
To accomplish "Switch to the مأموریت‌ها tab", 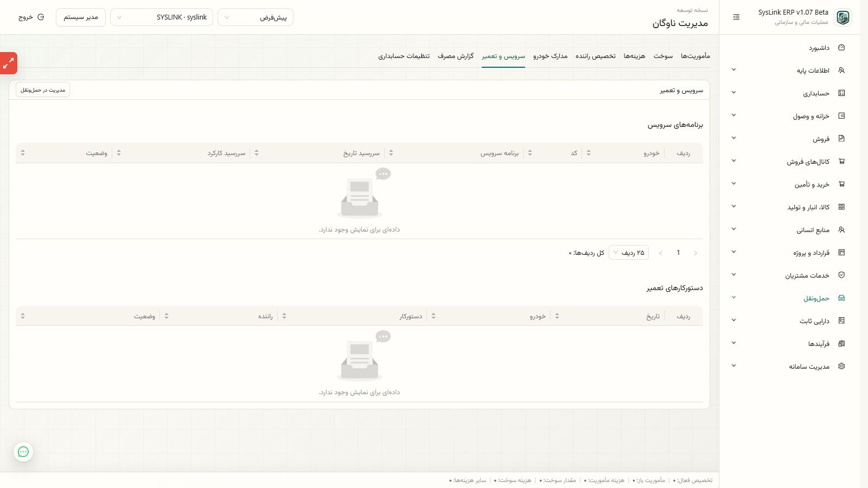I will [x=695, y=56].
